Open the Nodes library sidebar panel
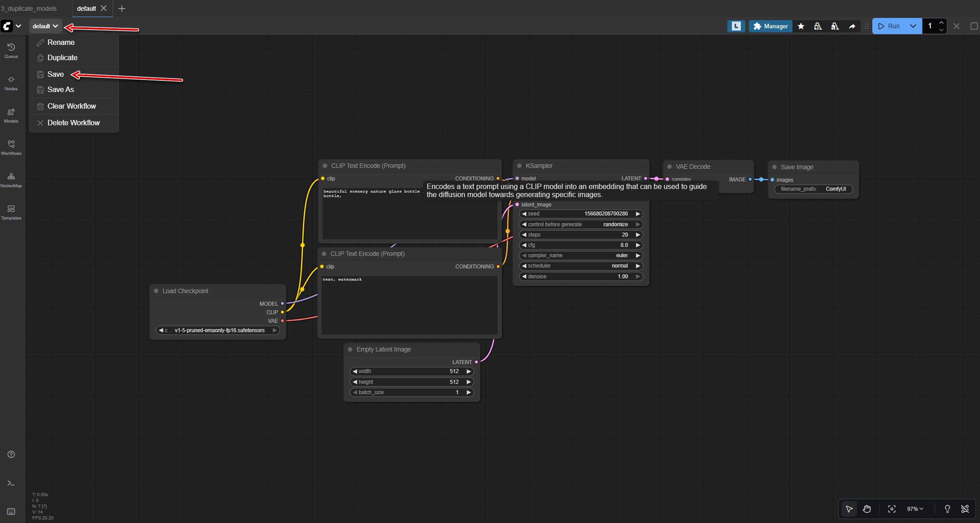Screen dimensions: 980x523 tap(11, 82)
